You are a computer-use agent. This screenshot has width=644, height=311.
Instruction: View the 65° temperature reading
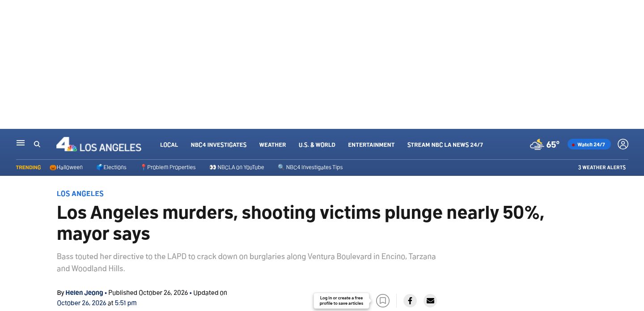coord(553,145)
